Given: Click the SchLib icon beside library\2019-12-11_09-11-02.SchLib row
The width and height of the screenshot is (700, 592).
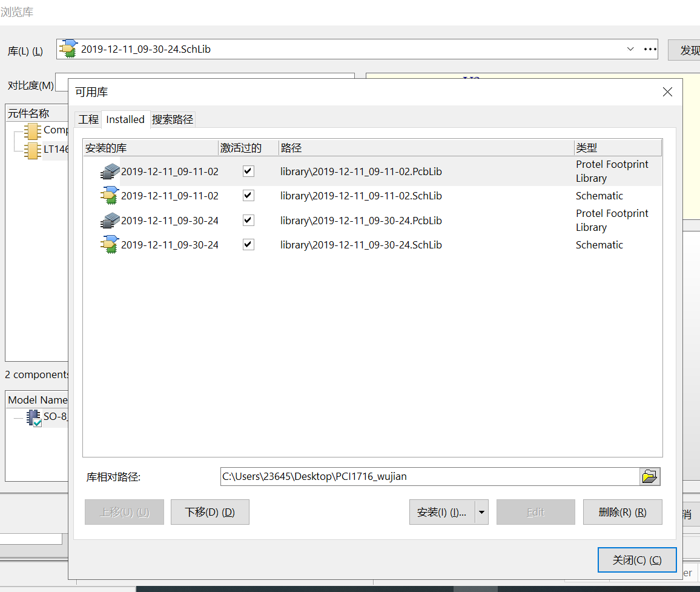Looking at the screenshot, I should point(110,196).
